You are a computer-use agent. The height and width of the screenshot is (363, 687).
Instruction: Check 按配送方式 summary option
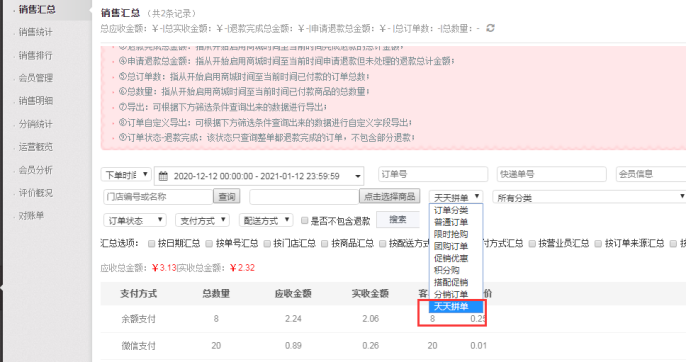382,243
